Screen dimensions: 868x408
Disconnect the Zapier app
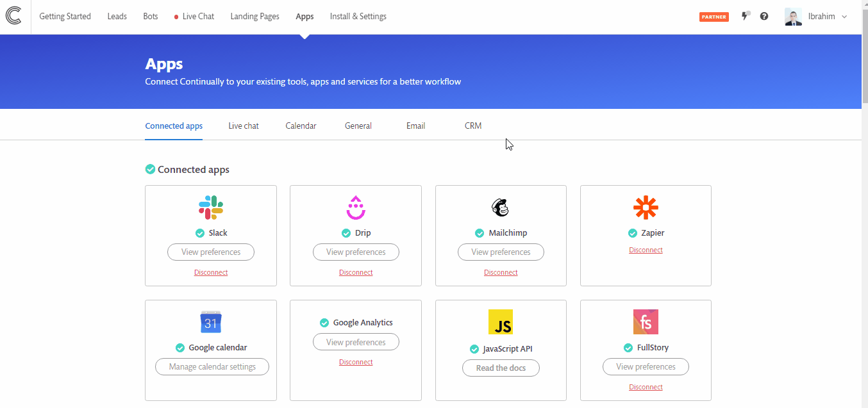tap(646, 250)
